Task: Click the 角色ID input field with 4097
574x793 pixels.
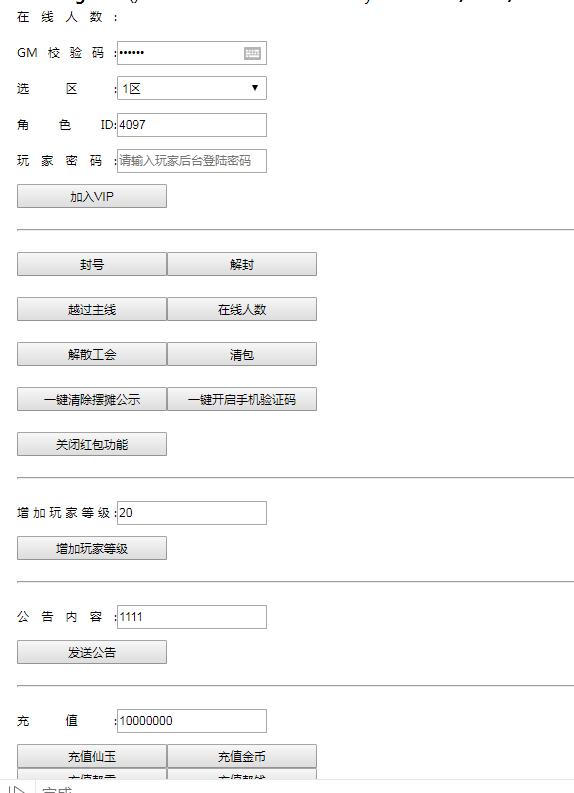Action: pyautogui.click(x=192, y=125)
